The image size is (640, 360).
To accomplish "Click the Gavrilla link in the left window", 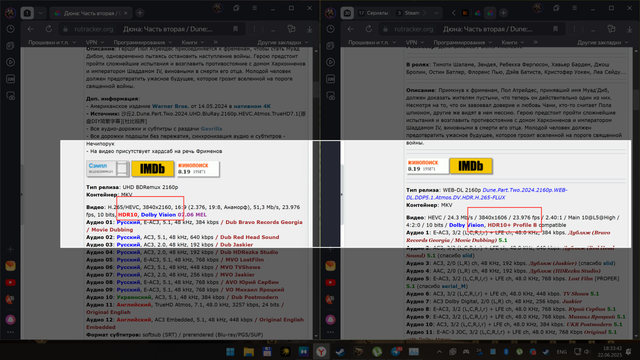I will pos(211,129).
